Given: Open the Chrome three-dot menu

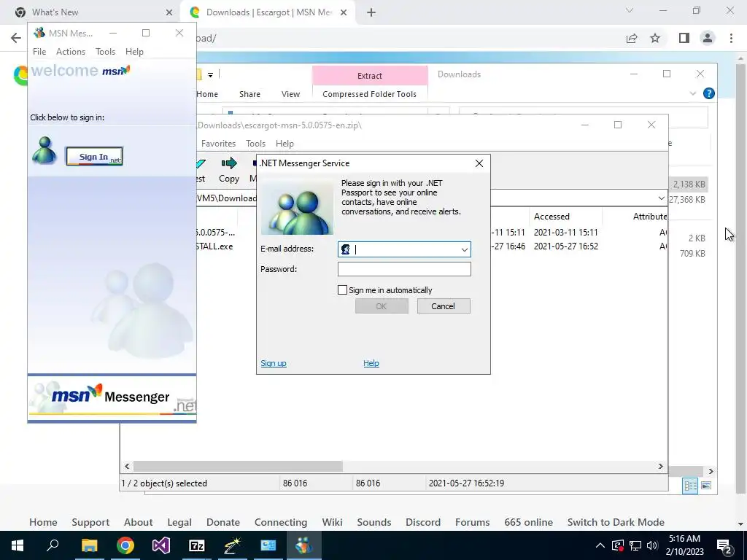Looking at the screenshot, I should (x=731, y=38).
